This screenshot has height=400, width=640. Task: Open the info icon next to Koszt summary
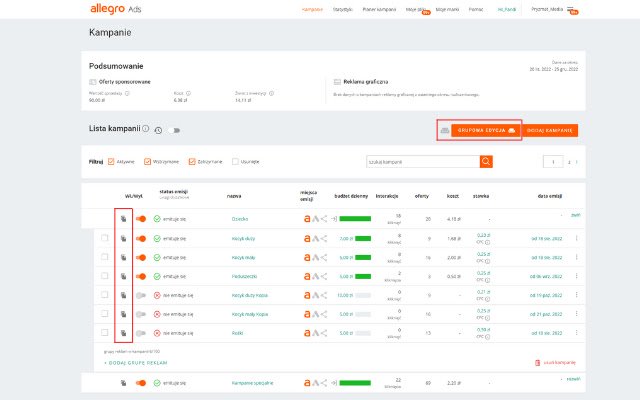[x=188, y=93]
